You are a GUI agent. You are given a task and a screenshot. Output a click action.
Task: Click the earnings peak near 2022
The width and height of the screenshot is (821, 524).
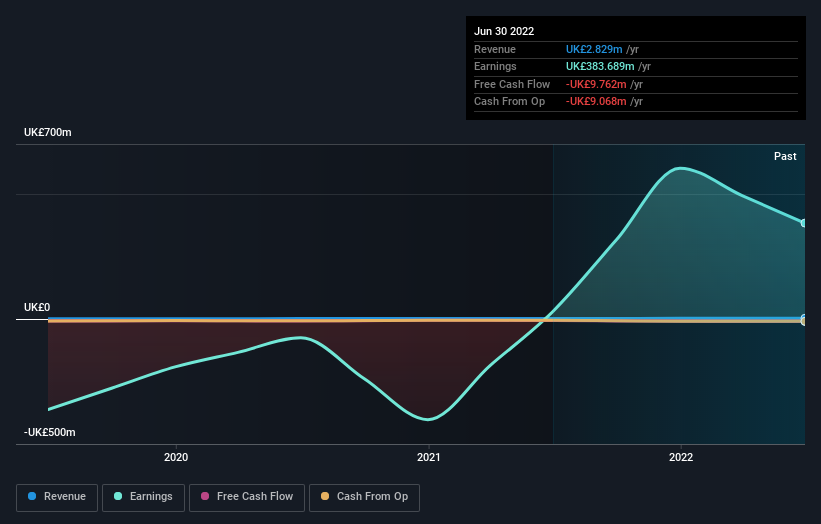coord(680,169)
